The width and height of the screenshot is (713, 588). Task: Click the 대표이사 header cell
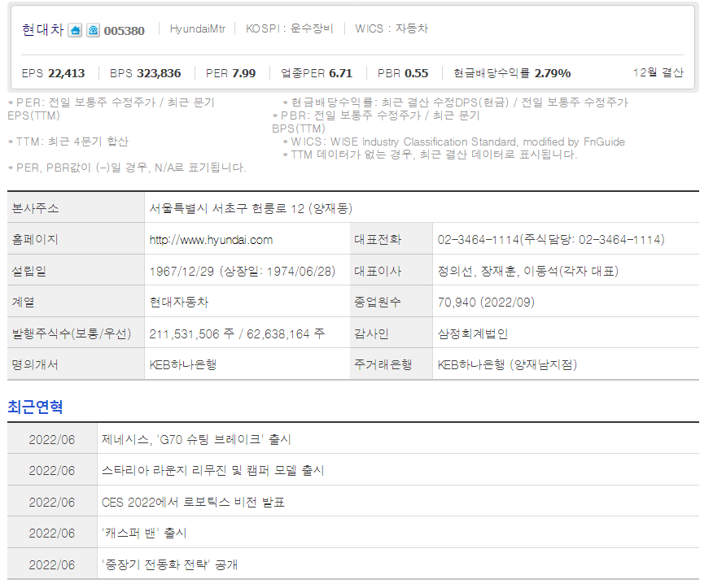(x=391, y=271)
